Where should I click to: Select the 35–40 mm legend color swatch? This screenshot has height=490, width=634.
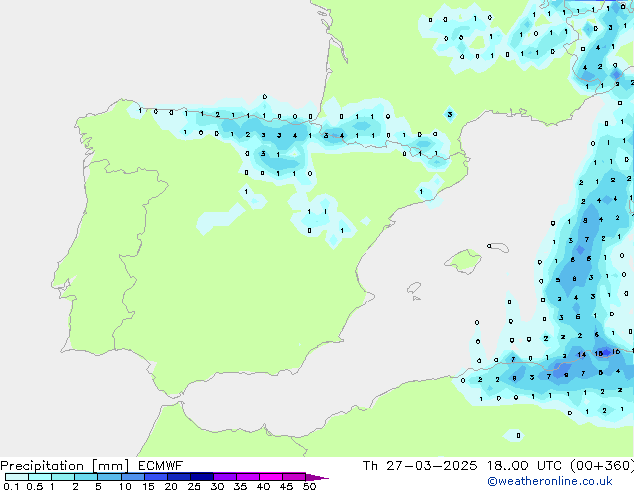tap(248, 477)
